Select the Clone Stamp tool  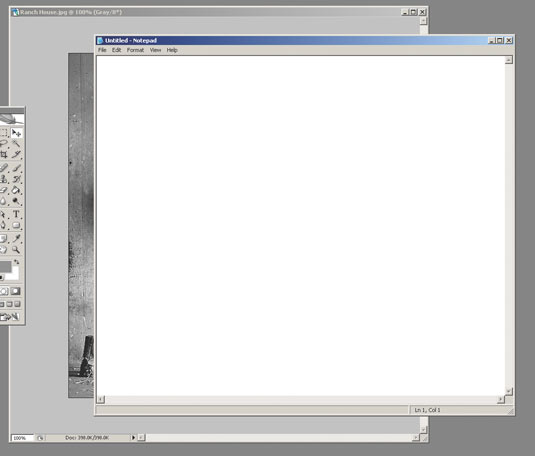[x=4, y=179]
